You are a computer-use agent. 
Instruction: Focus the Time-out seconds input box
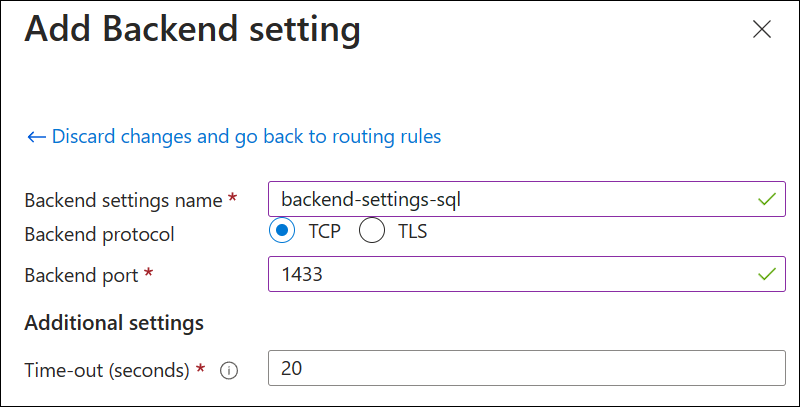click(x=526, y=369)
